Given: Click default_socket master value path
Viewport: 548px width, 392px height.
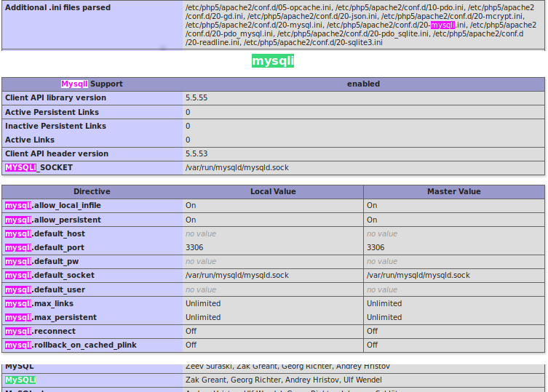Looking at the screenshot, I should pos(418,276).
